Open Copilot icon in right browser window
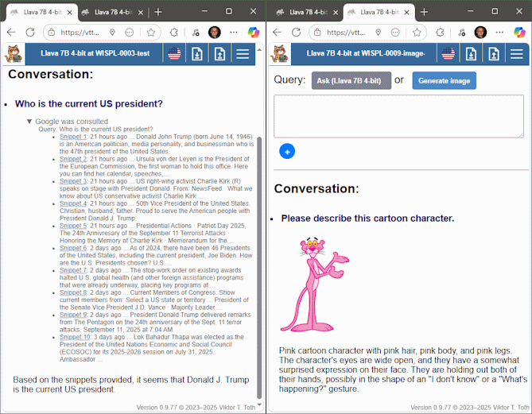532x414 pixels. 519,33
